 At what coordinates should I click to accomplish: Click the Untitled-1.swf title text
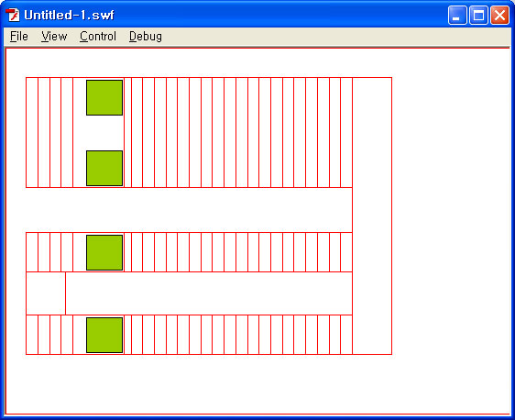(69, 15)
